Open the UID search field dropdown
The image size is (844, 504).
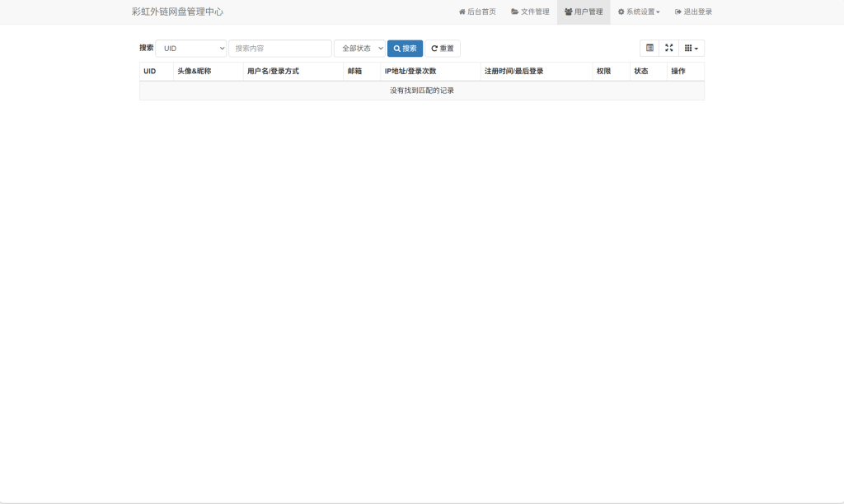coord(191,48)
